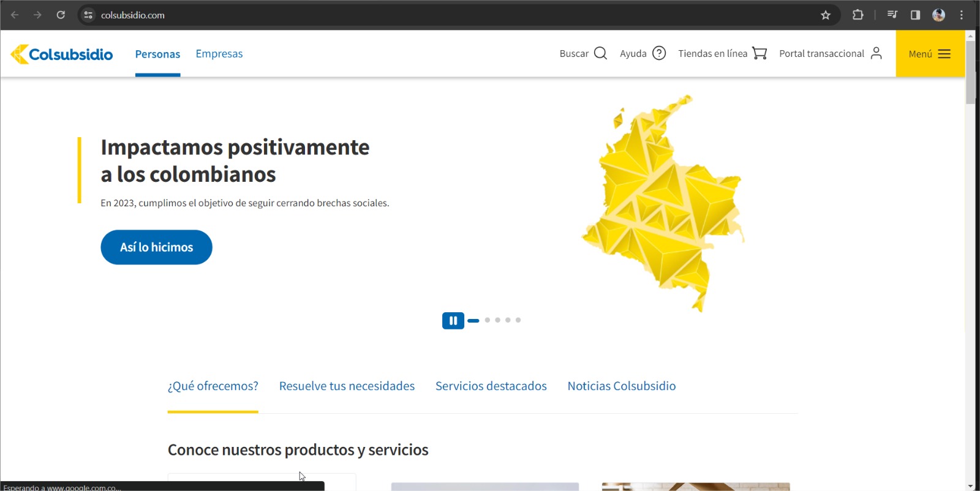The image size is (980, 491).
Task: Open the Noticias Colsubsidio tab link
Action: (x=621, y=386)
